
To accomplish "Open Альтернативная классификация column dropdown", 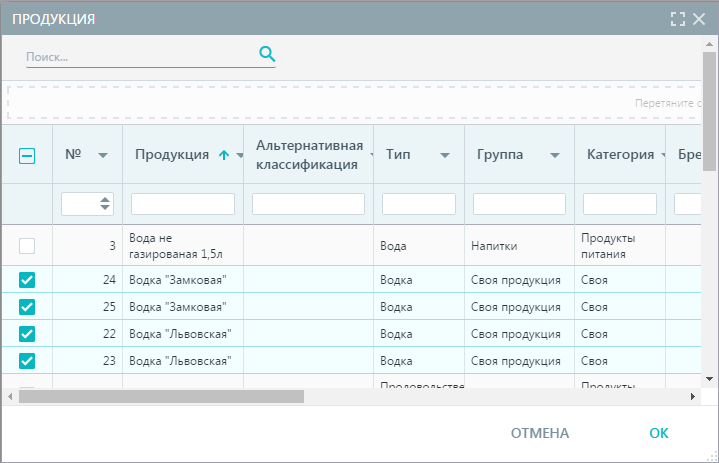I will click(x=371, y=155).
